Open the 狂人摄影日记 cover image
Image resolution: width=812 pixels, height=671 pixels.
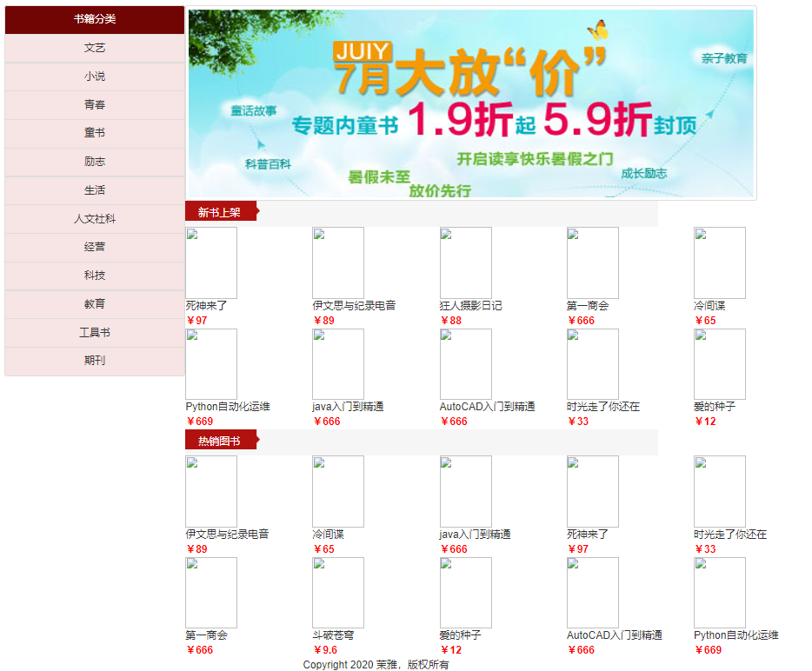click(466, 262)
